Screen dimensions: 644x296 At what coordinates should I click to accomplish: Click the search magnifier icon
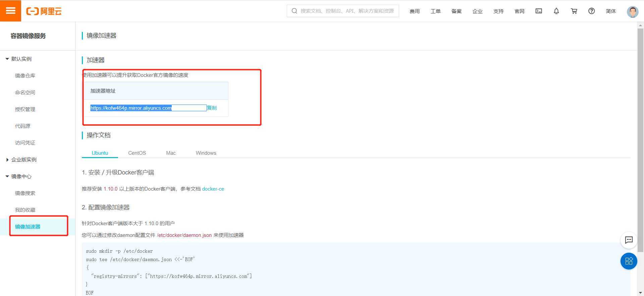coord(294,11)
